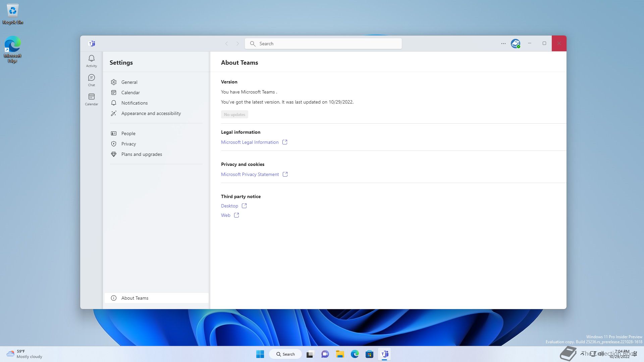
Task: Select General settings
Action: pos(157,82)
